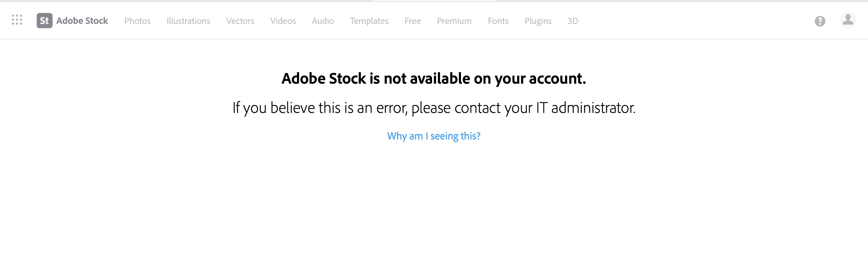868x261 pixels.
Task: Click the "Why am I seeing this?" link
Action: pyautogui.click(x=434, y=136)
